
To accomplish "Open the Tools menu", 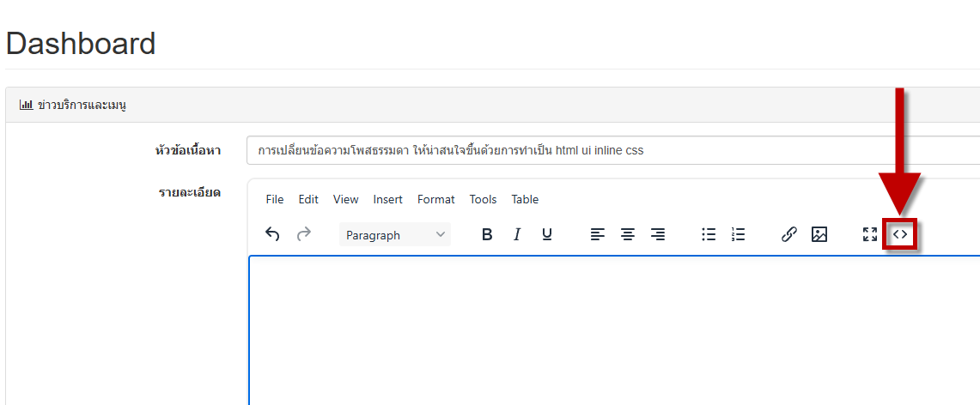I will coord(483,200).
